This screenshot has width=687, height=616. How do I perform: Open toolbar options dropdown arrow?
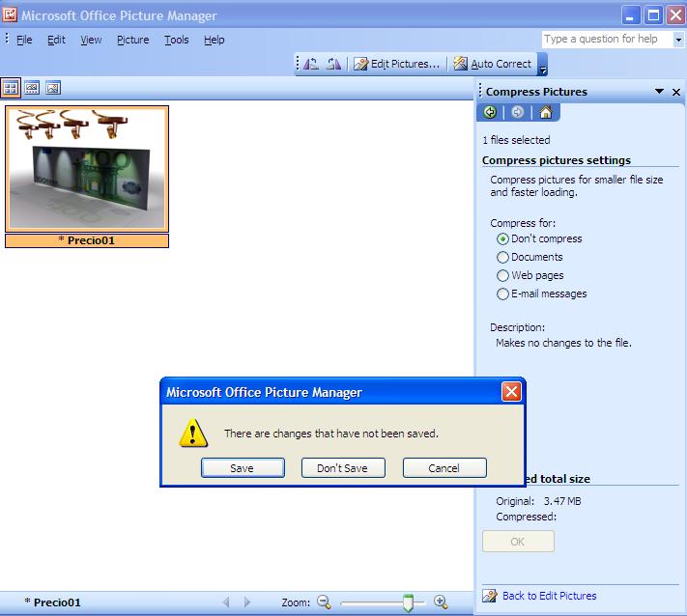[x=542, y=65]
